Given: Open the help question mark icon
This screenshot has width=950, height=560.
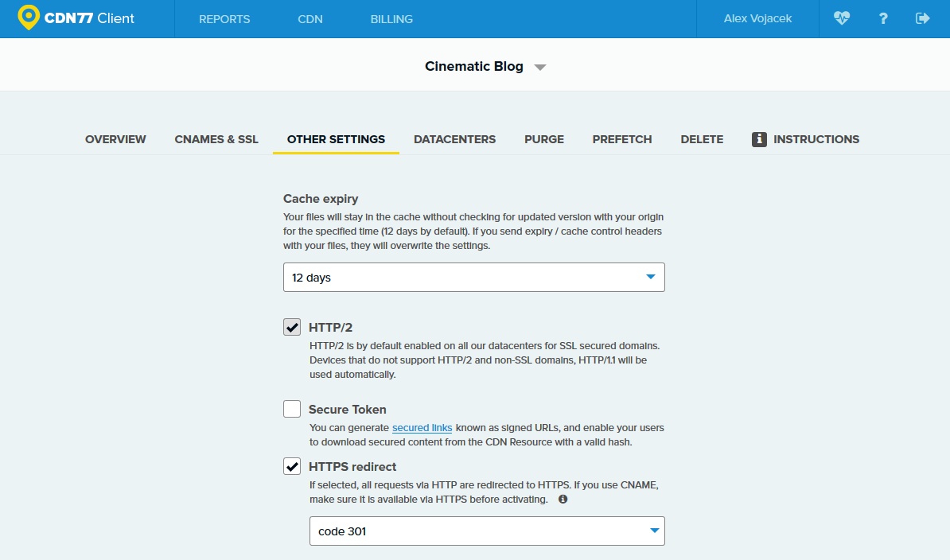Looking at the screenshot, I should pos(882,19).
